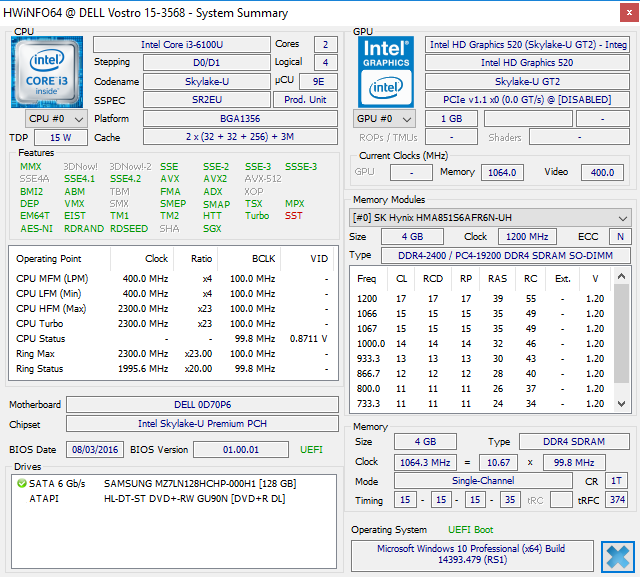This screenshot has width=640, height=577.
Task: Click the AVX-512 feature label
Action: click(x=263, y=179)
